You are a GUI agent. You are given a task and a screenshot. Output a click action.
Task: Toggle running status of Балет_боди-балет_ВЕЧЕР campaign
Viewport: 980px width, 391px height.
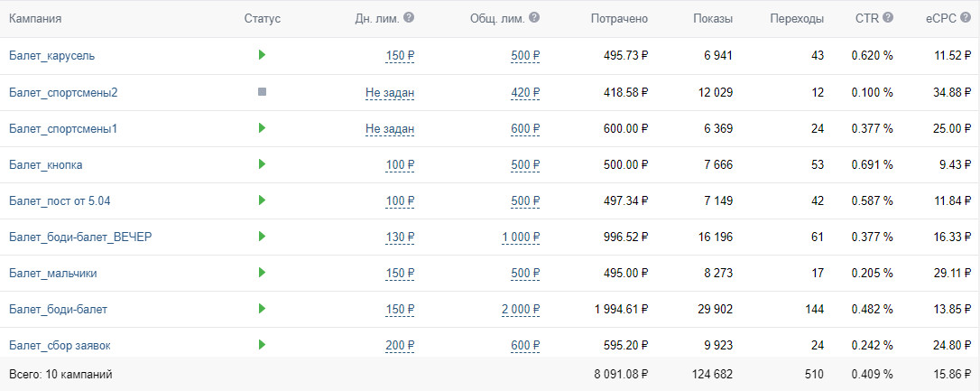pos(262,237)
